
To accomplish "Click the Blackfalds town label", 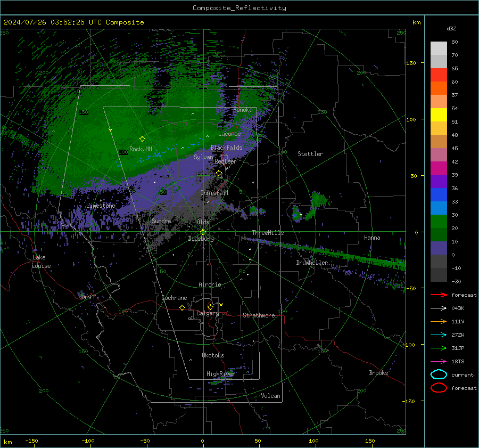I will (x=226, y=148).
